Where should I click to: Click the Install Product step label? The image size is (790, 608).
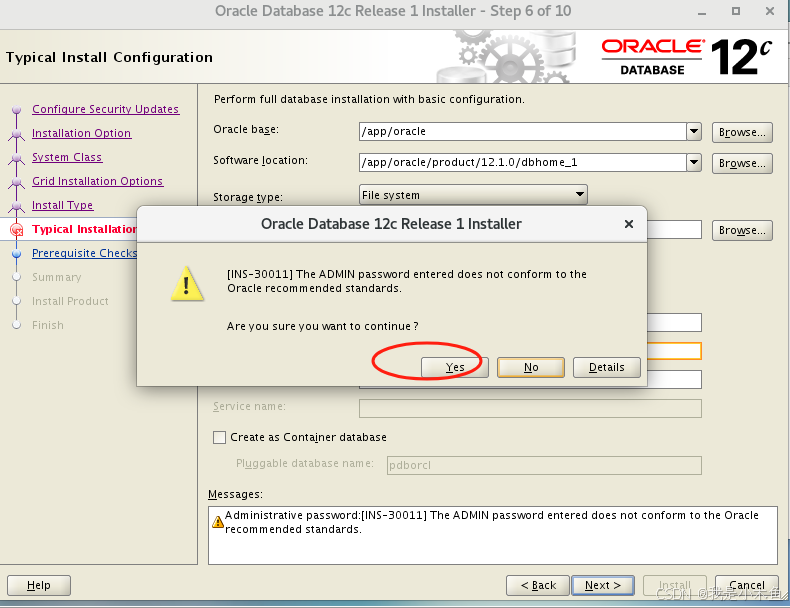point(70,301)
